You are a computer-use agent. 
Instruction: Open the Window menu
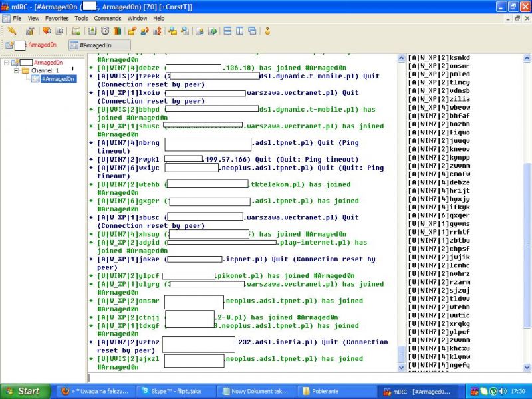[x=137, y=19]
